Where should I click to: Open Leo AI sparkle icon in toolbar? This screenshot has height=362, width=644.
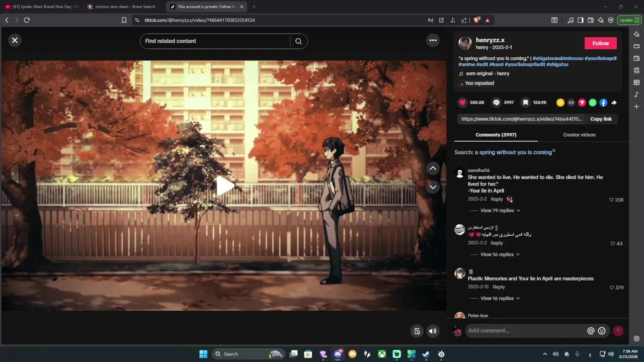tap(600, 20)
